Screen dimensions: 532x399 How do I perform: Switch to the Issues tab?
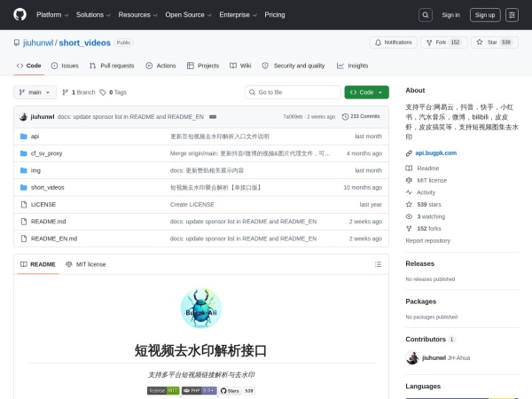(x=65, y=66)
